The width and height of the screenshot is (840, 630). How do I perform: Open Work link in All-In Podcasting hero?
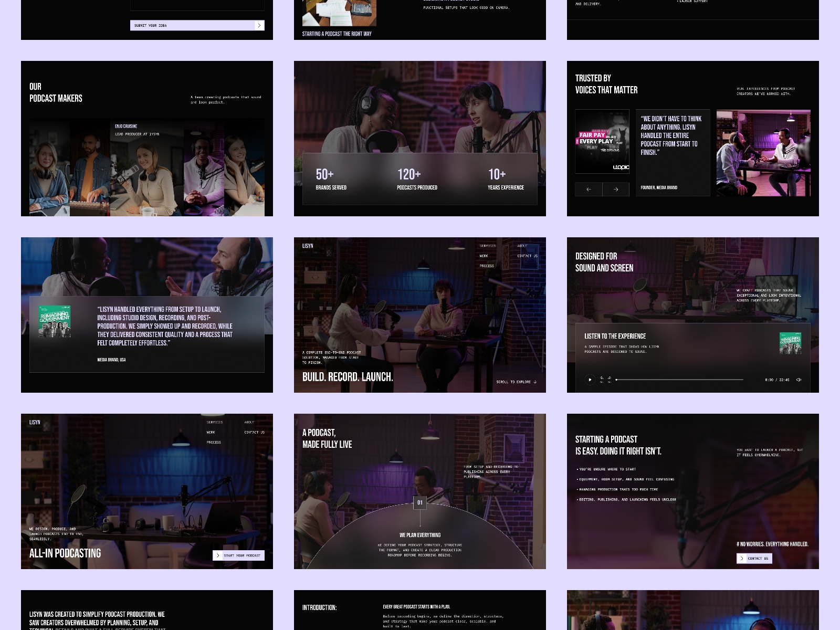[x=211, y=432]
